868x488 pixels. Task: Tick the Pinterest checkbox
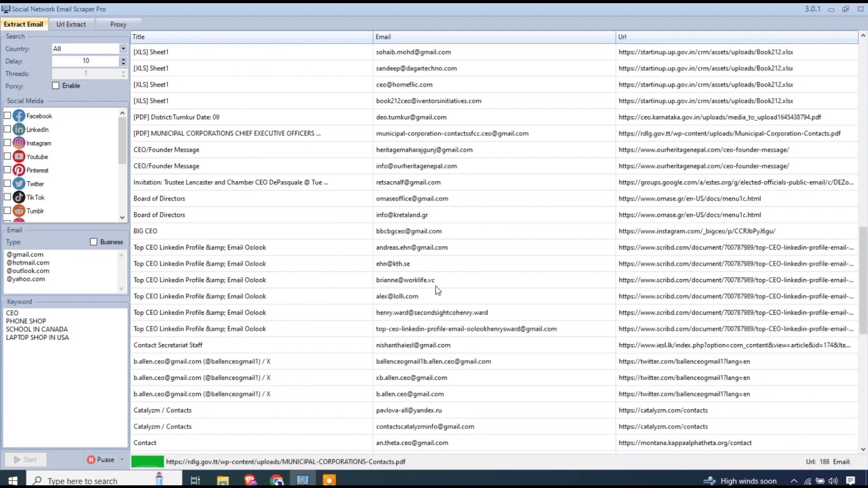coord(7,170)
